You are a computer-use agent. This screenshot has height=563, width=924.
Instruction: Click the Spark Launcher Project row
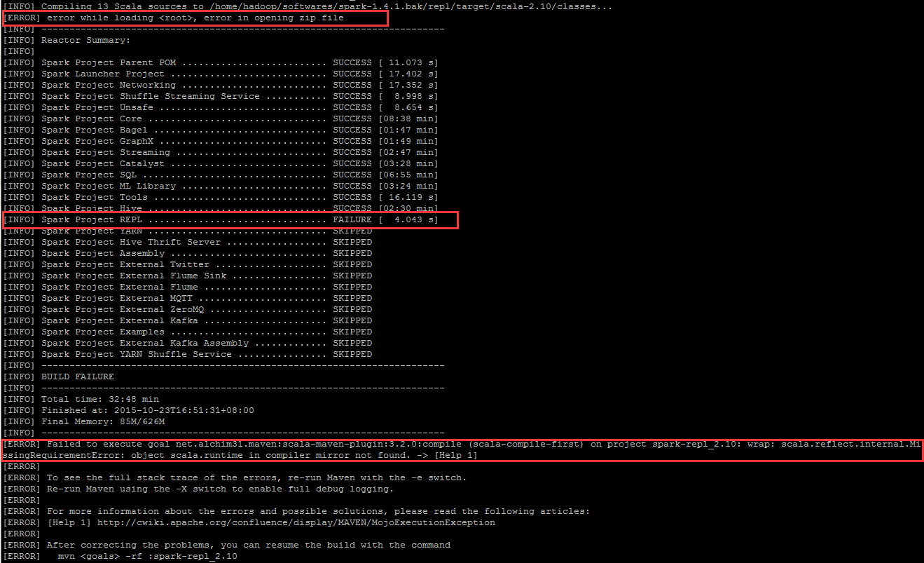click(x=221, y=74)
